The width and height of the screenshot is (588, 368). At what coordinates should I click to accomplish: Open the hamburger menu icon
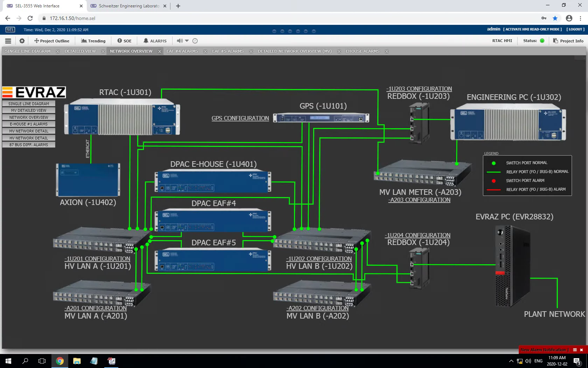[x=8, y=41]
